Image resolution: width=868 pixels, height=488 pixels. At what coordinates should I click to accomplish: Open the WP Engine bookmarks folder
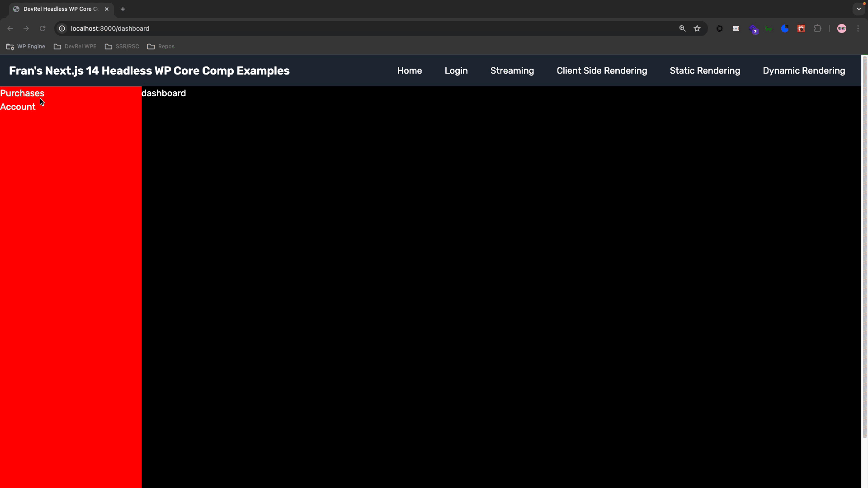coord(26,47)
